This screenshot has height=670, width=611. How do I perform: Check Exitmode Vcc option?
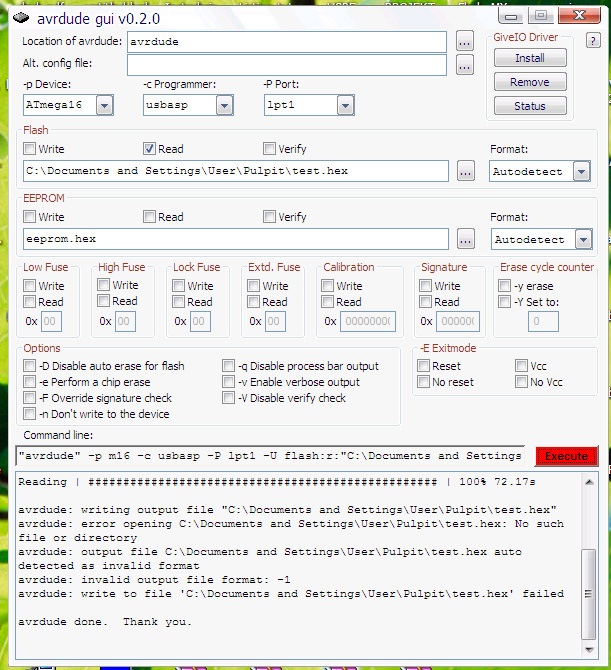tap(521, 366)
